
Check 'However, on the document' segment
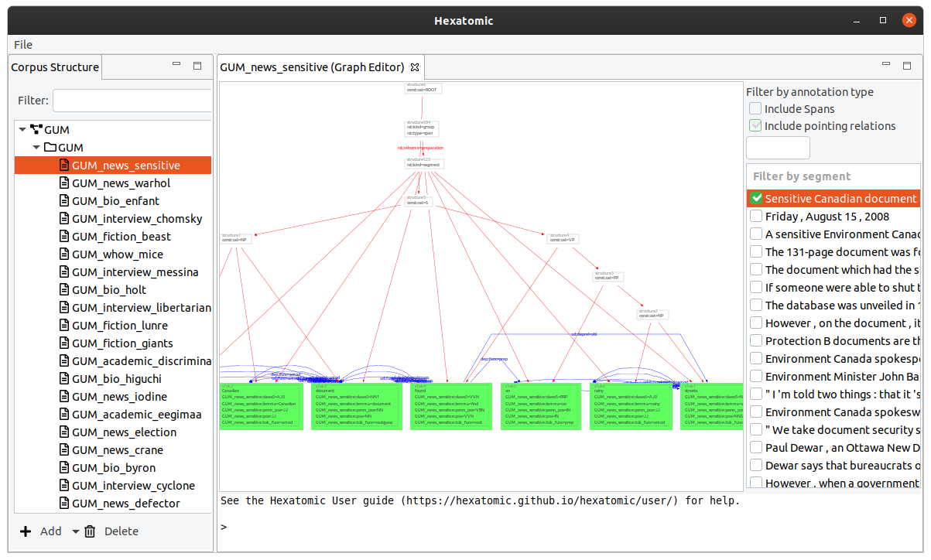(x=756, y=323)
